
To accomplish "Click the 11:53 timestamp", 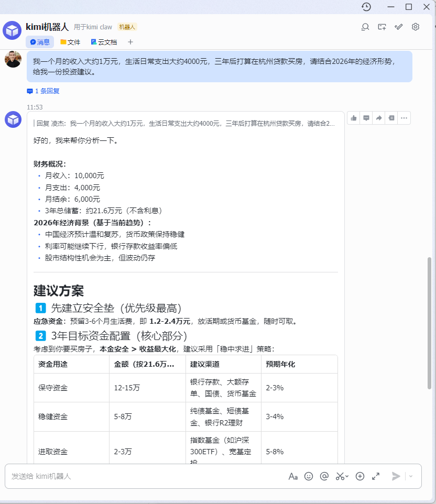I will click(35, 107).
